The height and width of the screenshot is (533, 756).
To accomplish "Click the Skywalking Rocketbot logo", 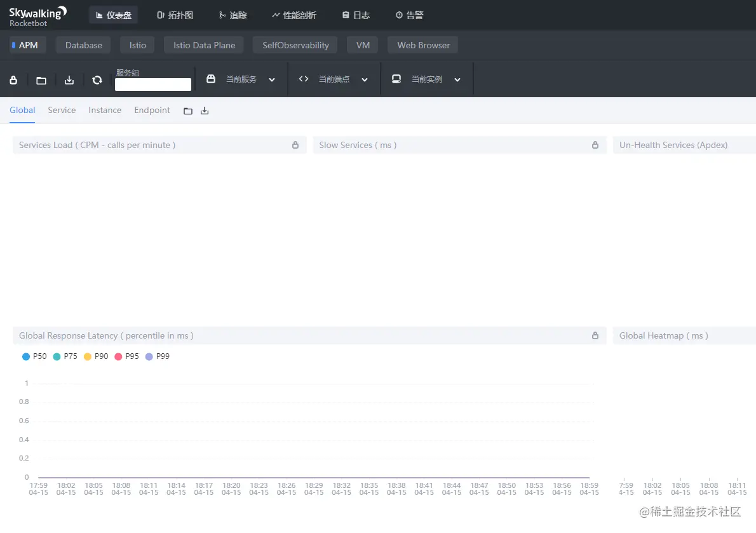I will (37, 17).
